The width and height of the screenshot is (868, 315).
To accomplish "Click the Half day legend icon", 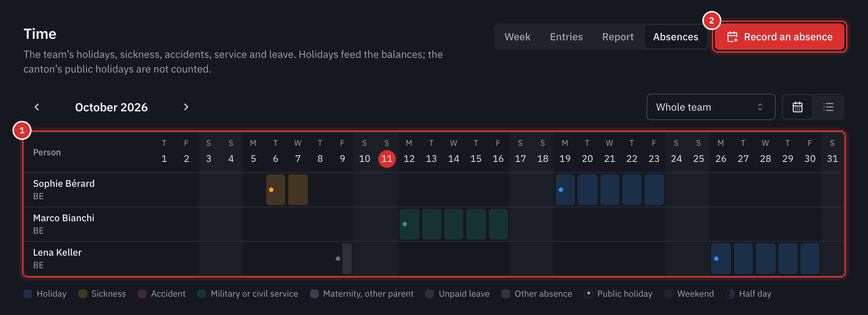I will (x=730, y=294).
